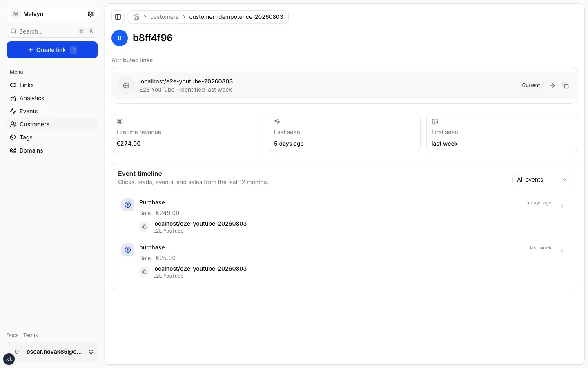Click the Create link button
This screenshot has width=588, height=368.
tap(52, 50)
